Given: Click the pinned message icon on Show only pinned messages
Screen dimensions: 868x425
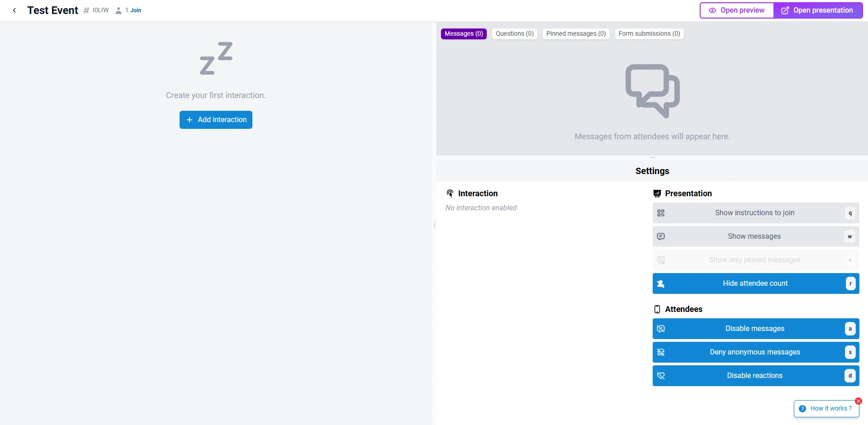Looking at the screenshot, I should coord(661,260).
